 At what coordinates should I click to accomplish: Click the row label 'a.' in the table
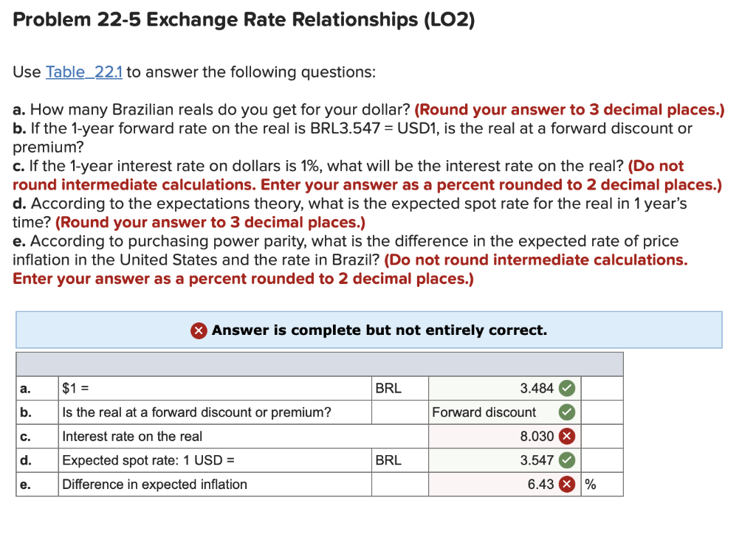26,388
